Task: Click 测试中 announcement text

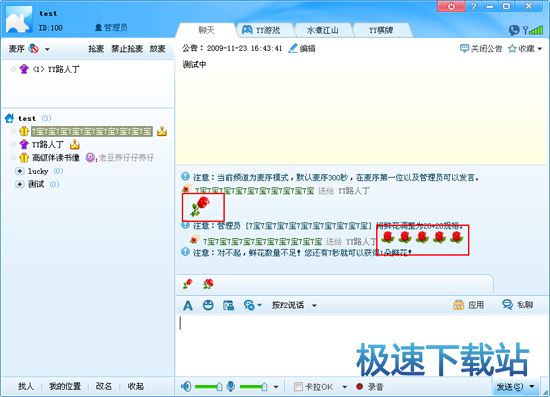Action: coord(194,64)
